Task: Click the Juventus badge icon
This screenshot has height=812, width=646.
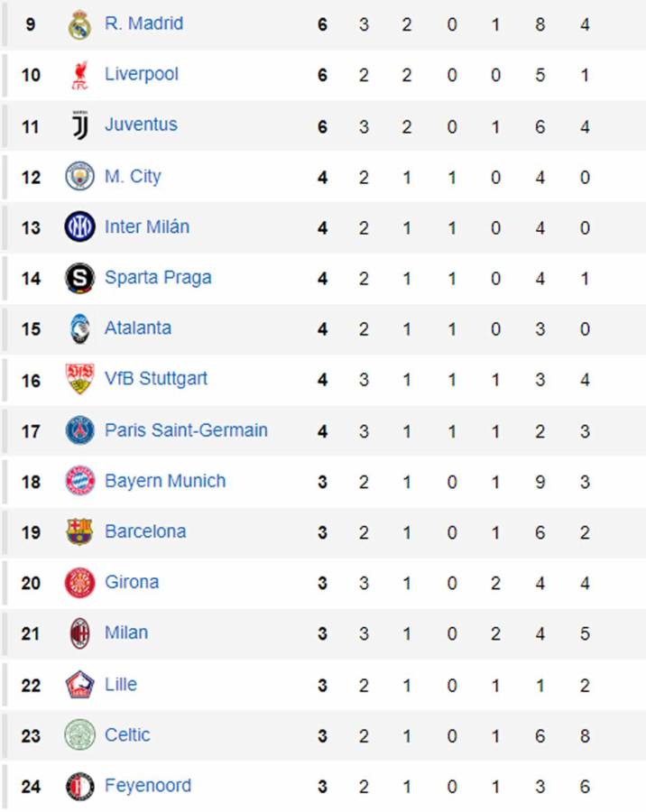Action: [80, 125]
